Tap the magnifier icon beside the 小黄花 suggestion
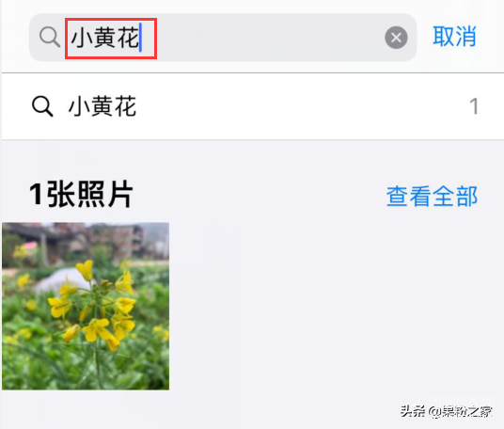 click(42, 106)
